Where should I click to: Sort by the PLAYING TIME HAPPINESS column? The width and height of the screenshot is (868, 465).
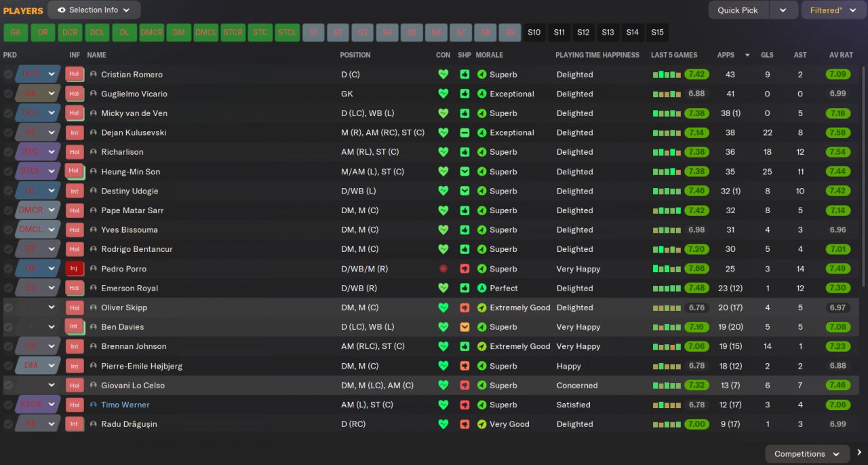(x=597, y=55)
